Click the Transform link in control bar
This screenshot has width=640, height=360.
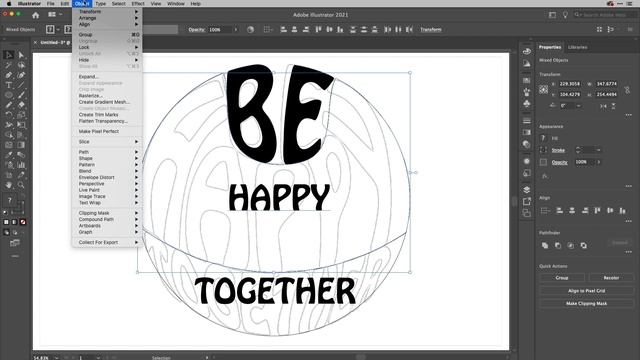click(431, 29)
